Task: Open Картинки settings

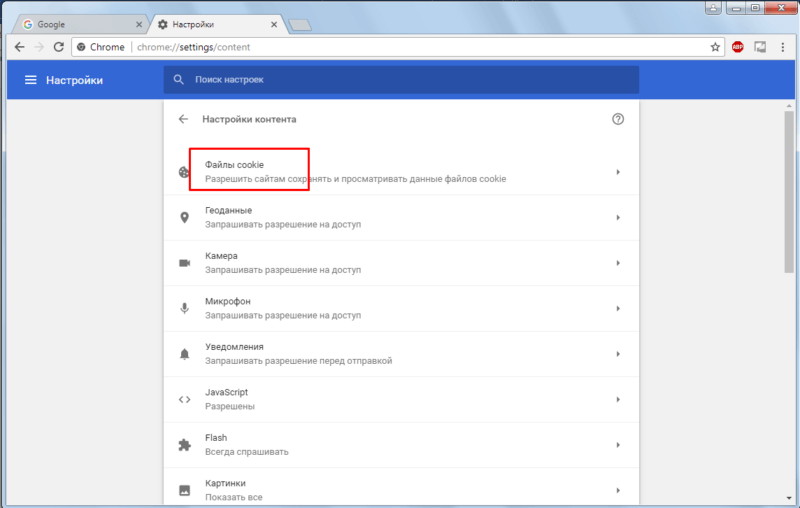Action: click(401, 487)
